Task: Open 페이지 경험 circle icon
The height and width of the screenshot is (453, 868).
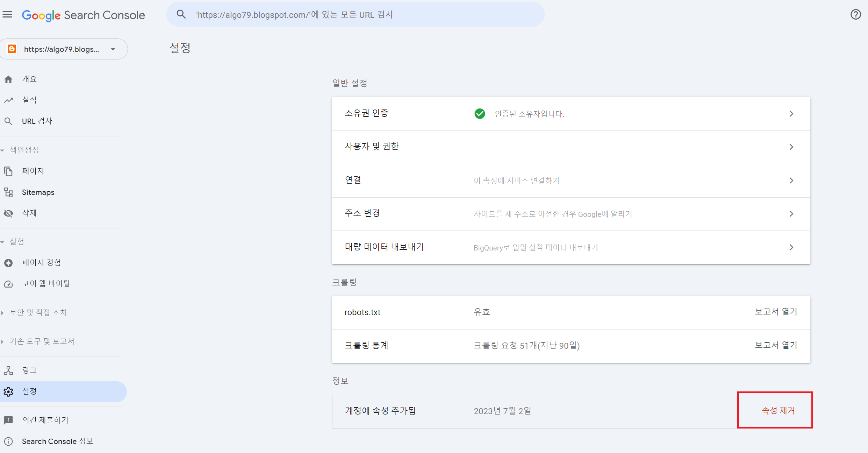Action: click(x=8, y=263)
